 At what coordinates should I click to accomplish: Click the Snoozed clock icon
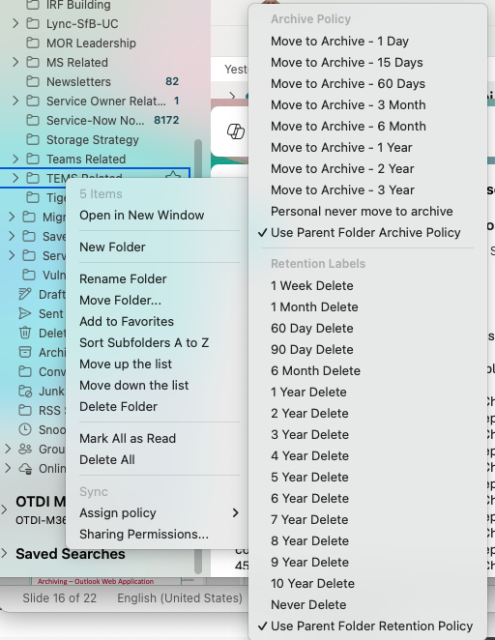(x=25, y=429)
